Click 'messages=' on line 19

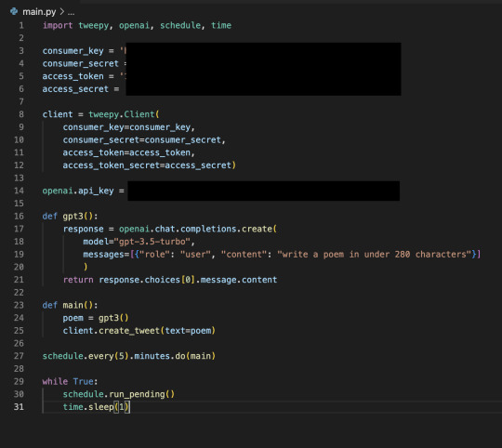pos(106,255)
